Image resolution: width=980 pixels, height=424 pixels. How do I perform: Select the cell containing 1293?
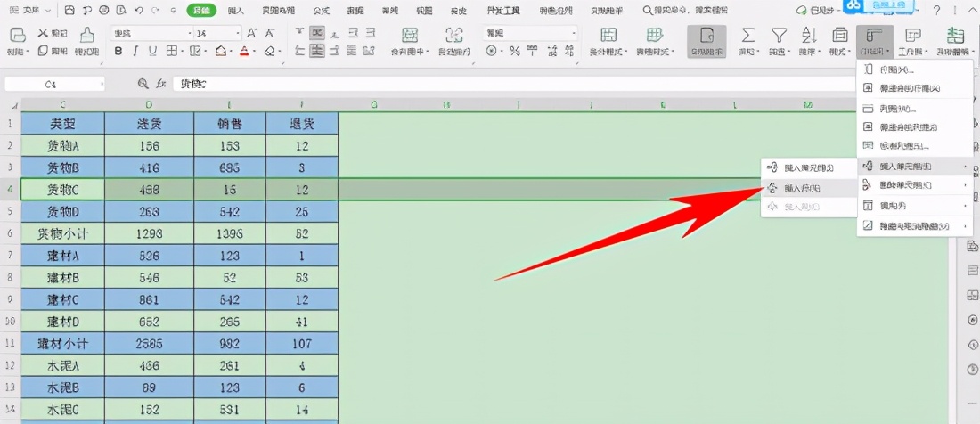(x=150, y=233)
